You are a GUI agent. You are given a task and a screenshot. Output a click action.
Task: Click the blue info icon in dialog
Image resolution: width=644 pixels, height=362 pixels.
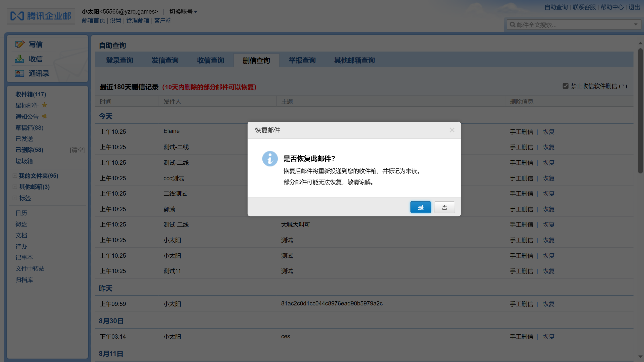270,159
